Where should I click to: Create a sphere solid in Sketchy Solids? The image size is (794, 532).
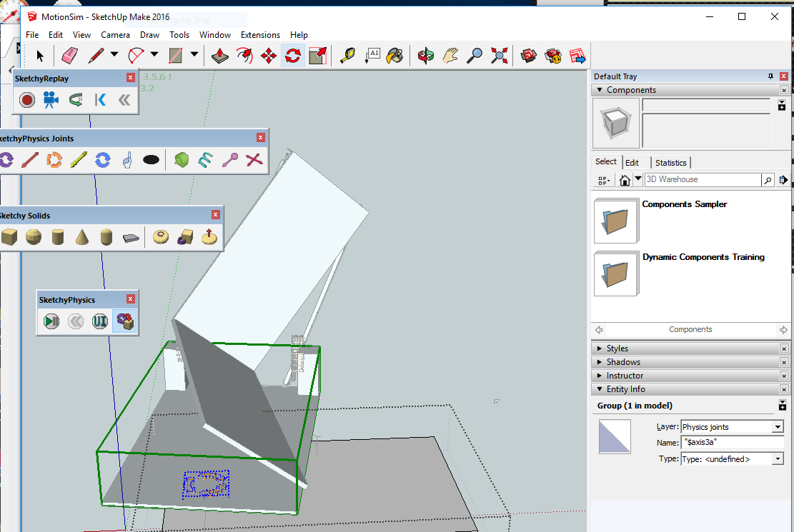34,237
